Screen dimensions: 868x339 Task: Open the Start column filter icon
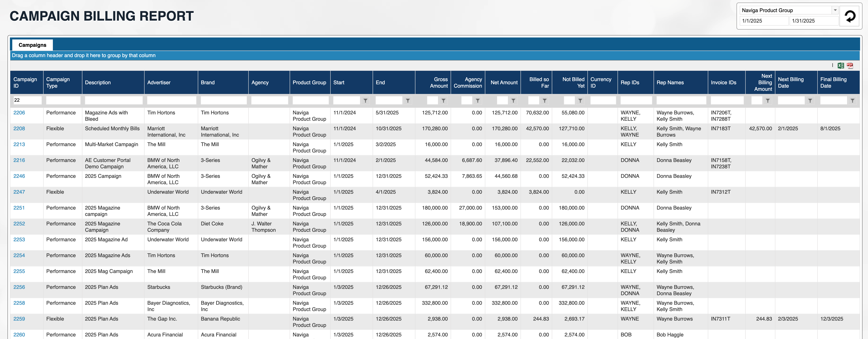pyautogui.click(x=365, y=101)
